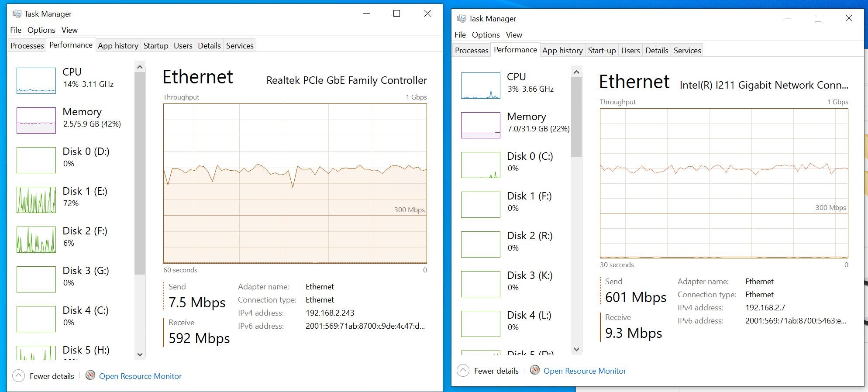Switch to Start-up tab in right window
The image size is (868, 392).
point(602,51)
